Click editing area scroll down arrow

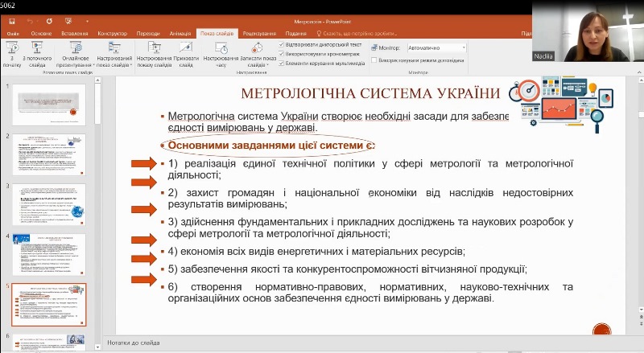(x=641, y=310)
